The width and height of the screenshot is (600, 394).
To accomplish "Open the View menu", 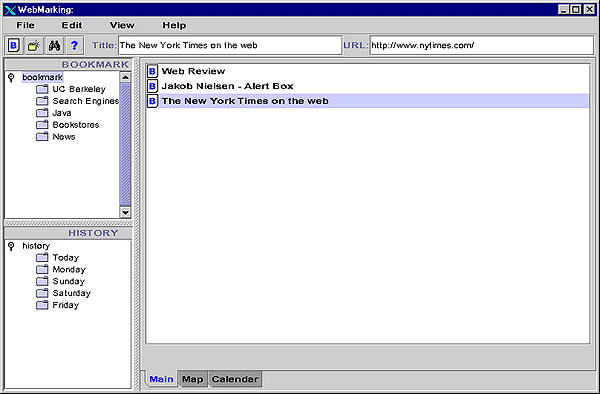I will tap(122, 25).
